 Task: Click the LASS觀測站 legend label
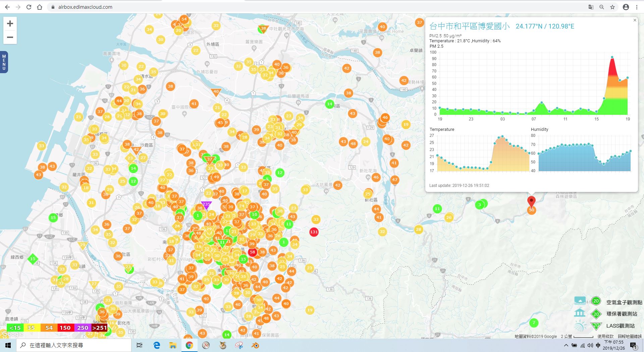pos(620,325)
